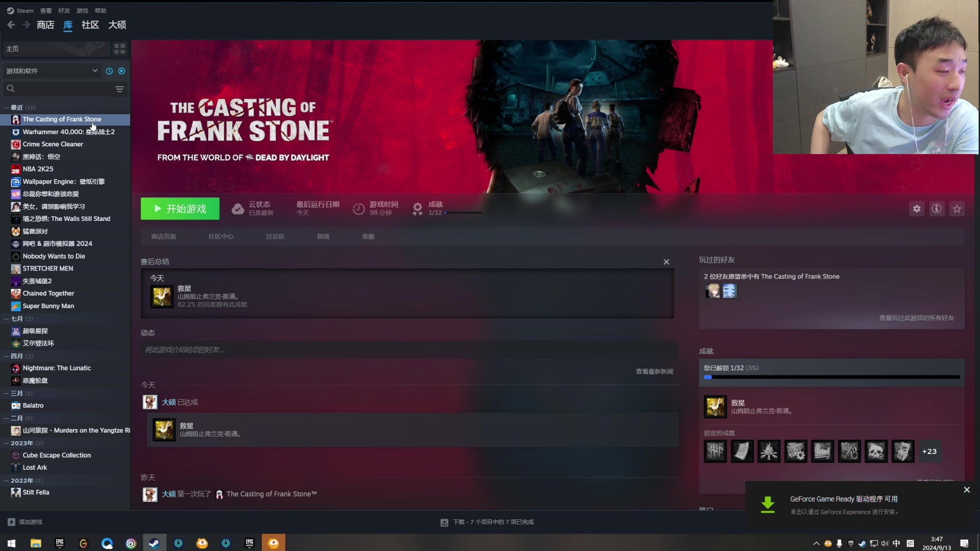The height and width of the screenshot is (551, 980).
Task: Open Windows Start menu
Action: pos(11,543)
